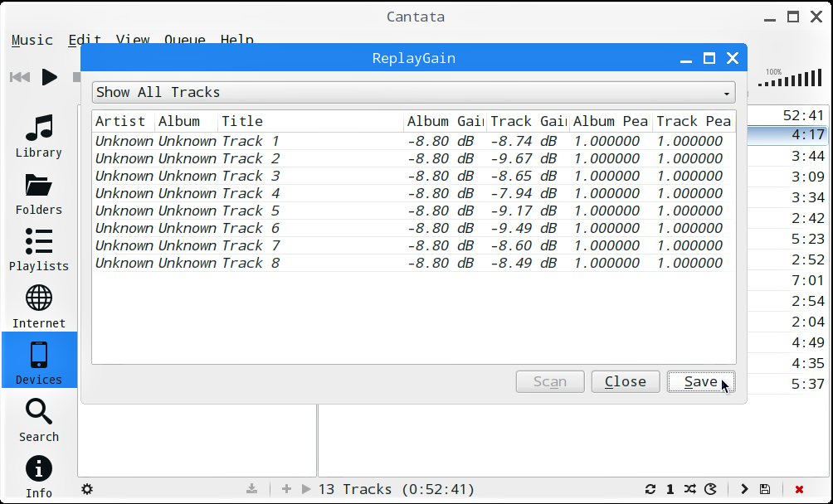833x504 pixels.
Task: Open the Queue menu
Action: tap(184, 40)
